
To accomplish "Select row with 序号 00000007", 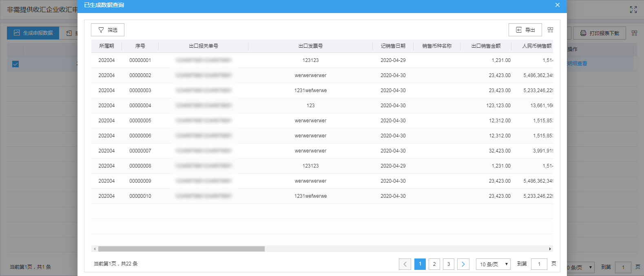I will (322, 151).
